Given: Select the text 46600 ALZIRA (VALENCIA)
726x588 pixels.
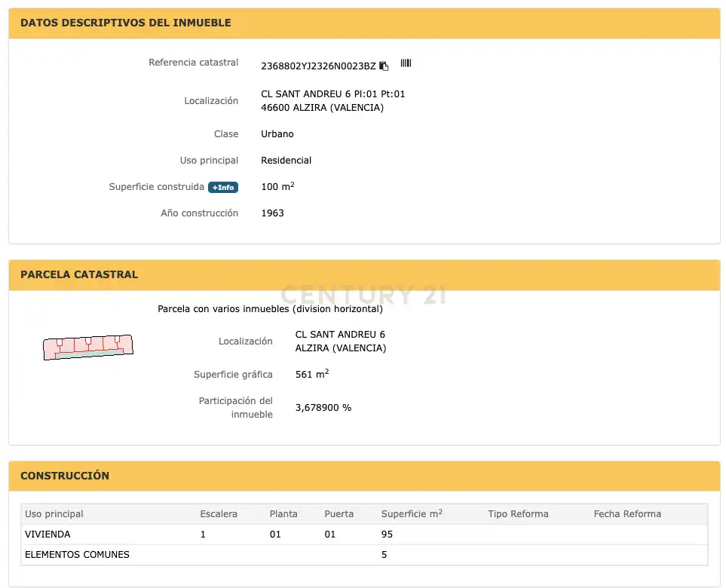Looking at the screenshot, I should pyautogui.click(x=322, y=107).
